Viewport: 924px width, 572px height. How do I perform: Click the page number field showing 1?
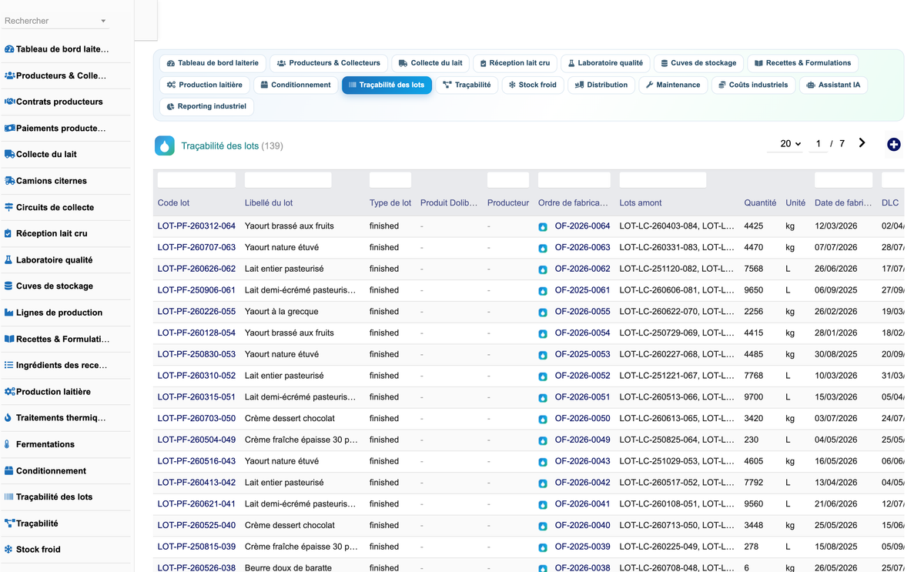pos(818,144)
